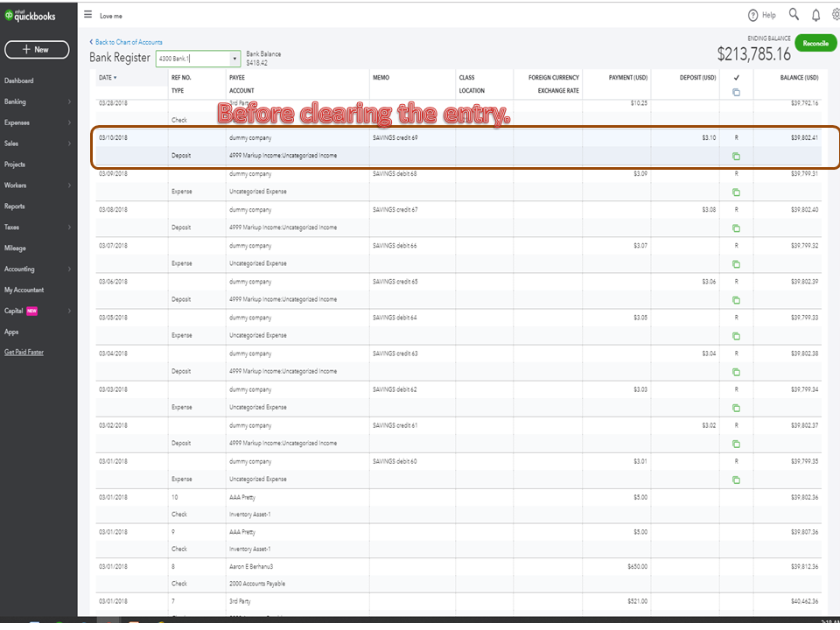Open Apps in the sidebar

click(11, 332)
